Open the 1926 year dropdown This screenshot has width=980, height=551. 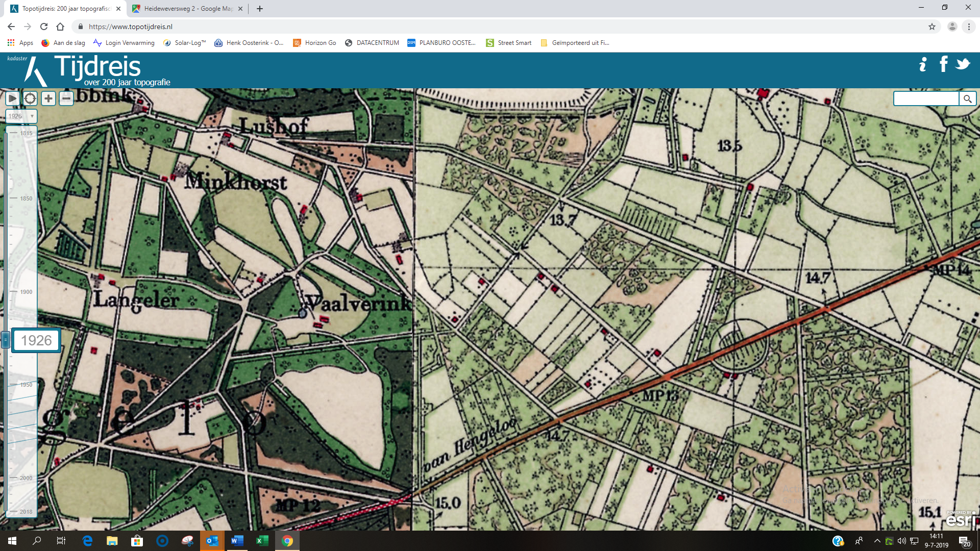21,116
